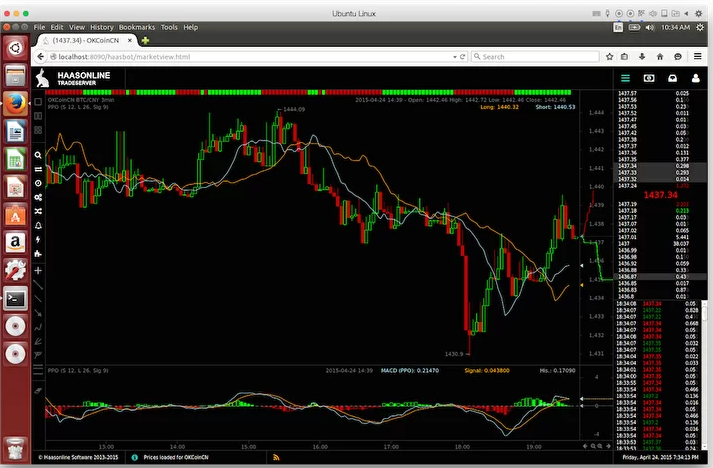
Task: Launch Firefox from the Ubuntu dock
Action: tap(15, 103)
